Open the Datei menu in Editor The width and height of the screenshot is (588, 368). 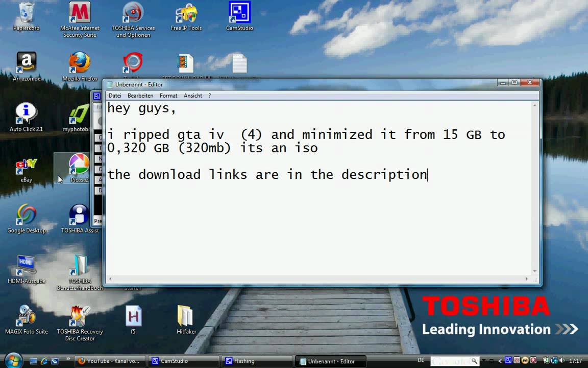[115, 96]
